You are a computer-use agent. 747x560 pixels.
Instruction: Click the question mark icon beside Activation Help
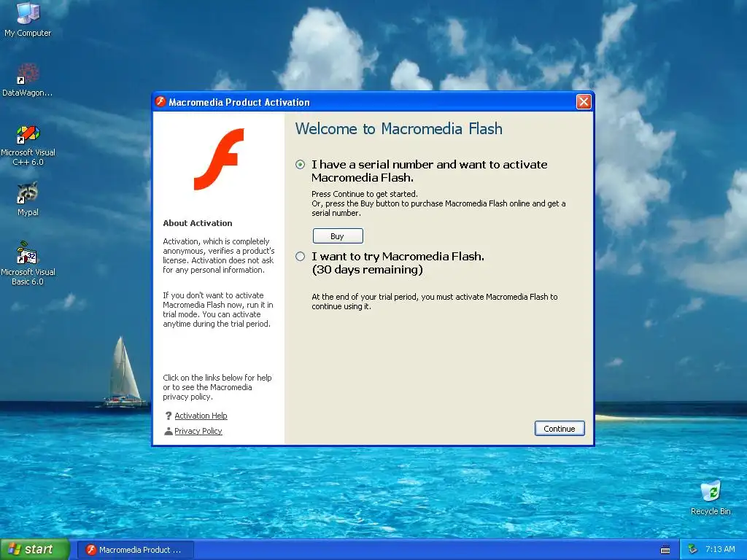pos(169,416)
